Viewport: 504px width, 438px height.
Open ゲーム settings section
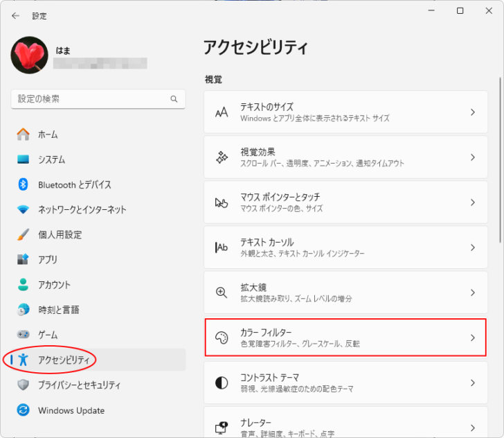pyautogui.click(x=98, y=335)
